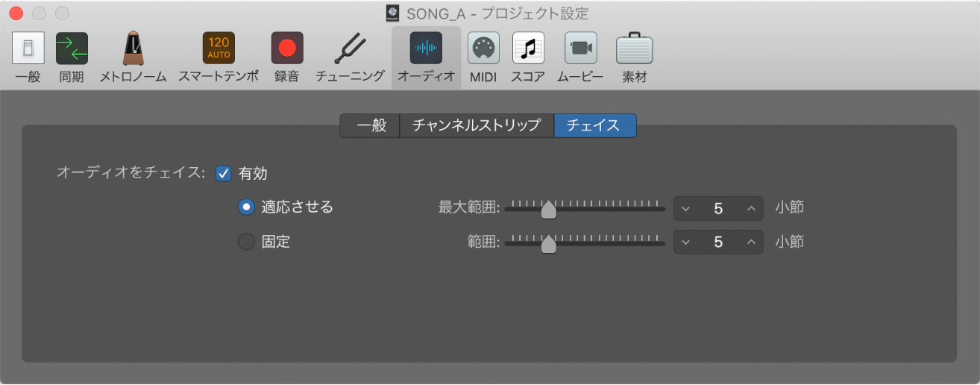Open the 素材 assets settings

coord(635,57)
